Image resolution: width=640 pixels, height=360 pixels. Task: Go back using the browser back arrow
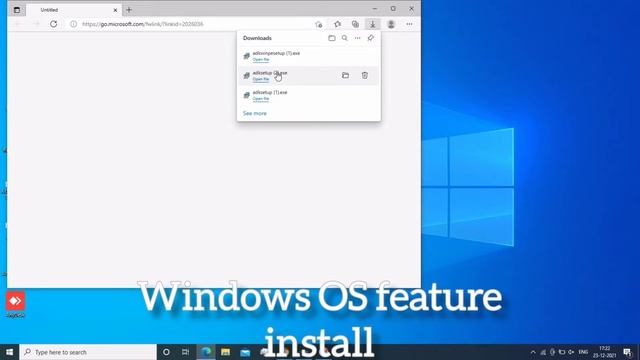click(18, 24)
